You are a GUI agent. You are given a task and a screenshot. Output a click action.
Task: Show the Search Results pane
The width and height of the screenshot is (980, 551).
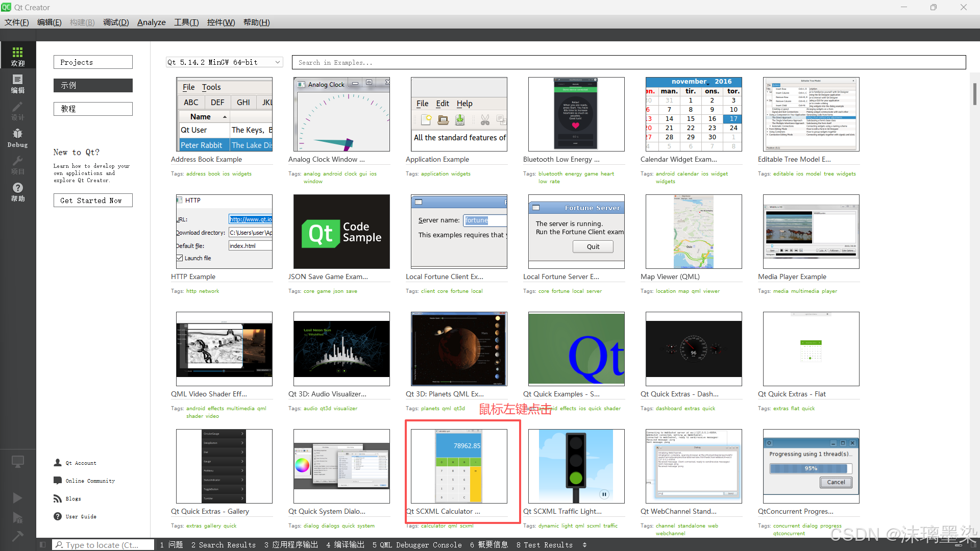click(224, 545)
